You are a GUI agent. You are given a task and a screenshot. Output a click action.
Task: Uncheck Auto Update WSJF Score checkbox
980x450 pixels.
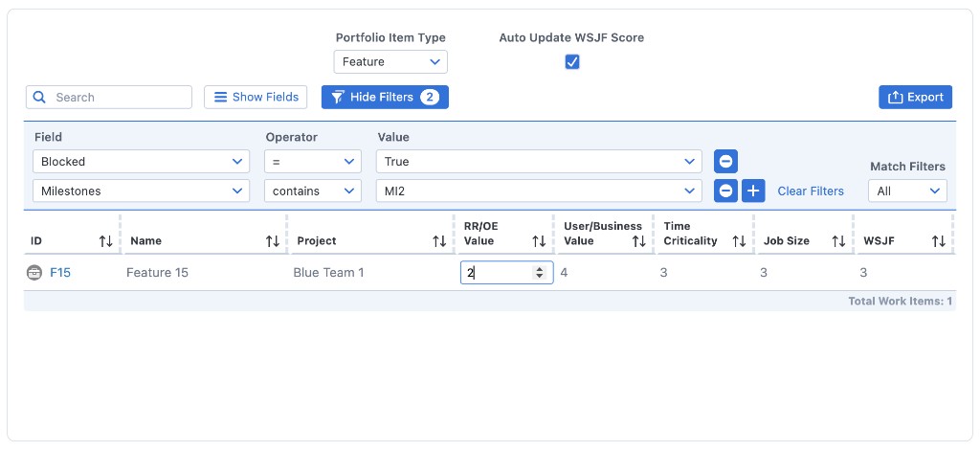(572, 62)
